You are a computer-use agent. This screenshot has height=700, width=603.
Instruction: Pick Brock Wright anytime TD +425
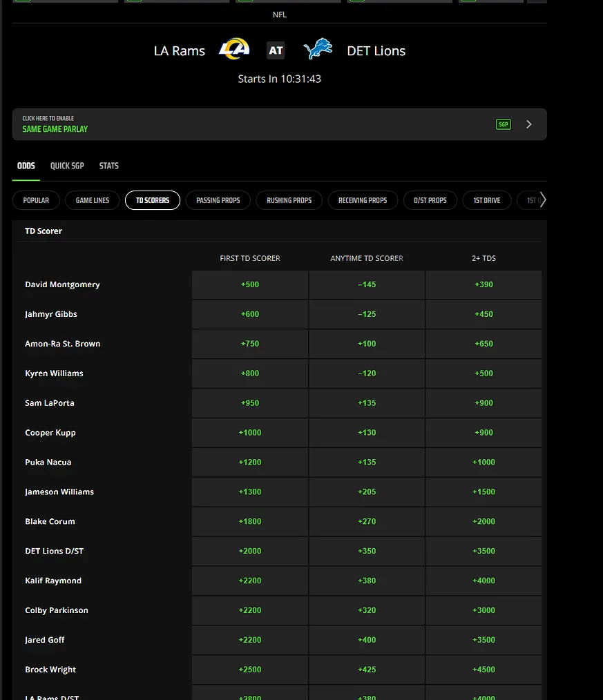click(x=367, y=670)
